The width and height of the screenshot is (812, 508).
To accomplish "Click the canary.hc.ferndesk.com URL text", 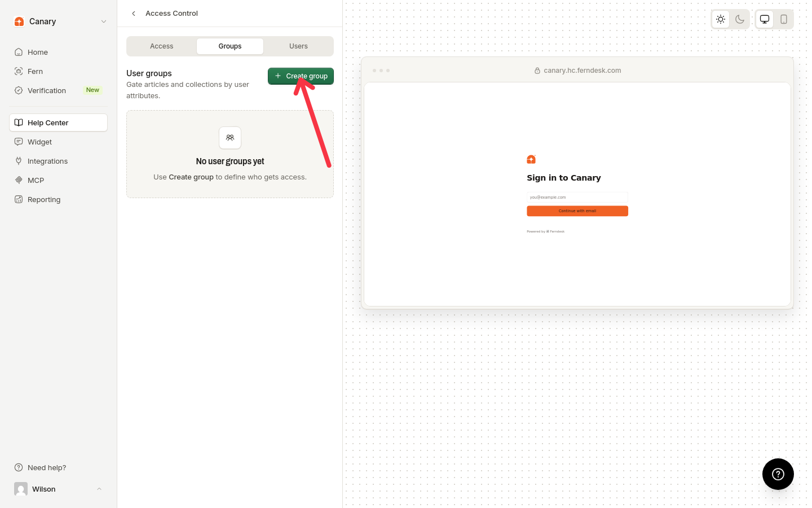I will (582, 71).
